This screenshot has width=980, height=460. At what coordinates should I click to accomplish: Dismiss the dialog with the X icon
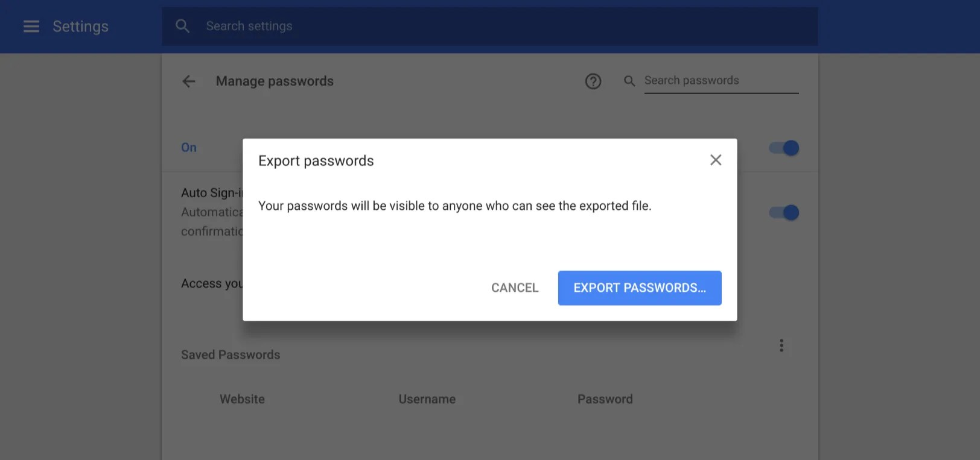[715, 160]
